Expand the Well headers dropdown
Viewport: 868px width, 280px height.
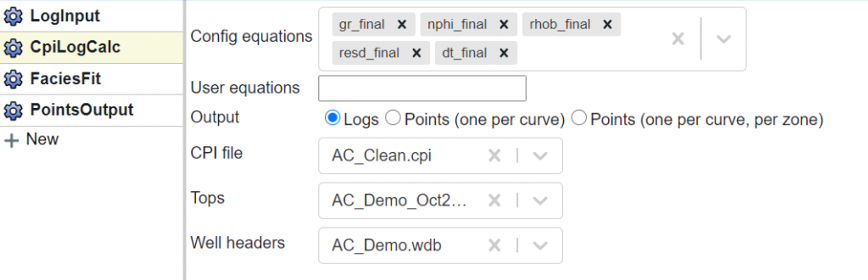pyautogui.click(x=540, y=246)
